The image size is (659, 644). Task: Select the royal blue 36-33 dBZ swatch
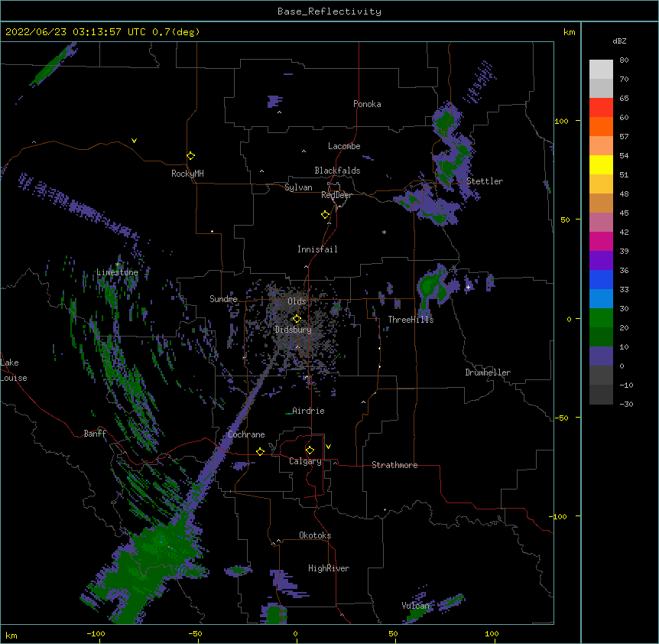coord(601,279)
